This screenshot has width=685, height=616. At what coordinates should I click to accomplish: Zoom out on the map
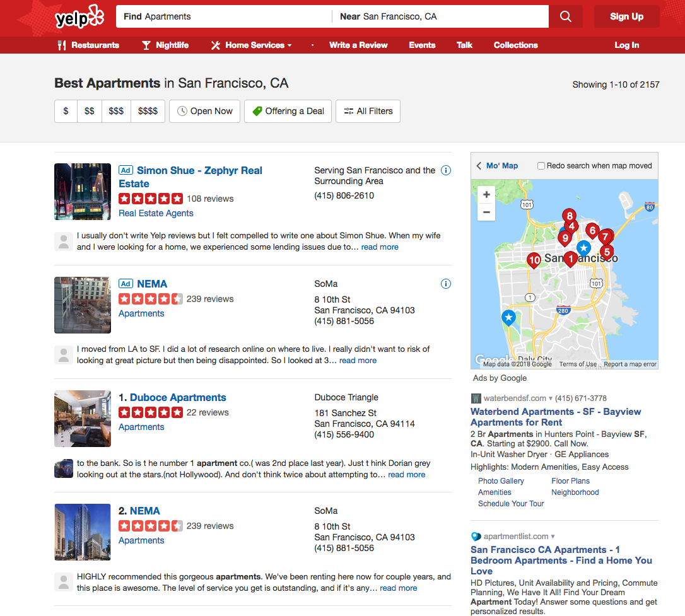pyautogui.click(x=486, y=212)
